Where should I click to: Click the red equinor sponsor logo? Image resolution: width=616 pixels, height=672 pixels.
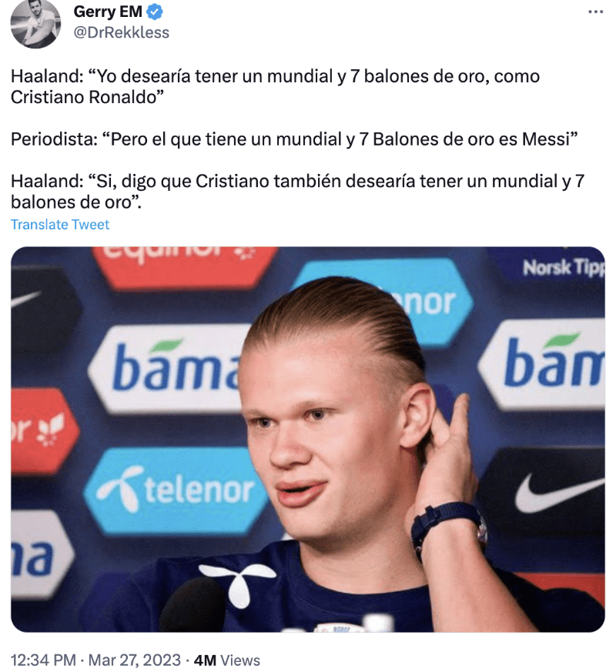point(186,266)
